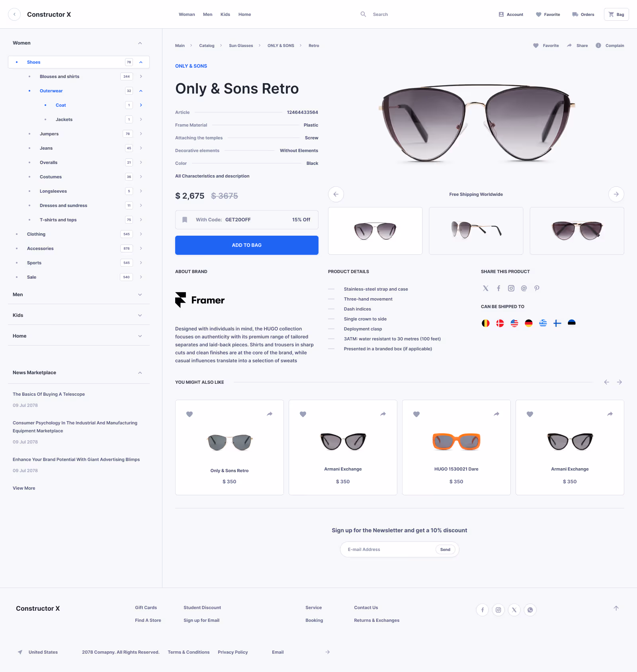637x672 pixels.
Task: Open the Kids top menu
Action: coord(225,14)
